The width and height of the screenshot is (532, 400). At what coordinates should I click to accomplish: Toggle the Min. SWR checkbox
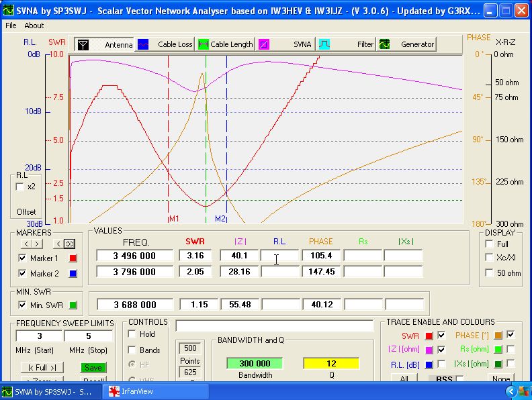tap(22, 305)
